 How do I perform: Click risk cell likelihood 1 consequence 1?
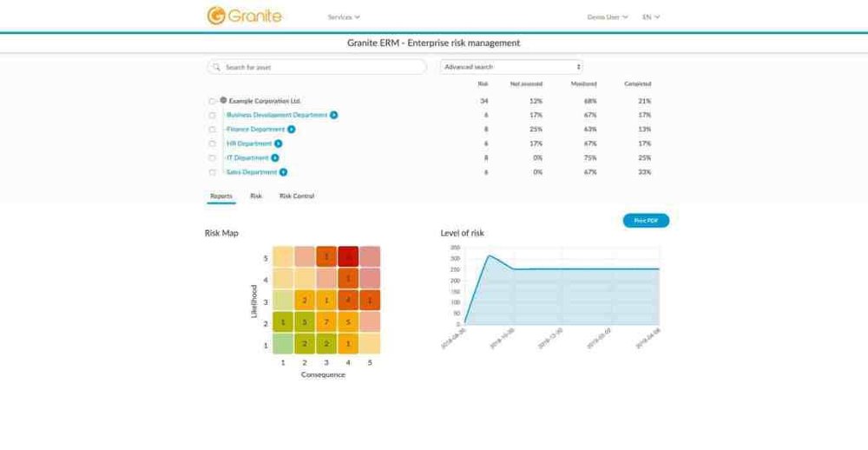283,344
